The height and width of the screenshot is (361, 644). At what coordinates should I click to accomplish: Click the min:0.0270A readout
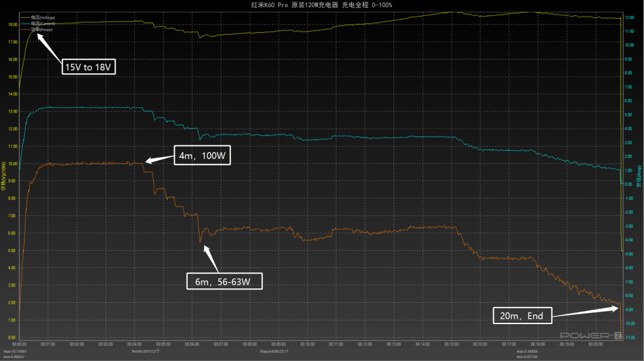click(x=527, y=357)
